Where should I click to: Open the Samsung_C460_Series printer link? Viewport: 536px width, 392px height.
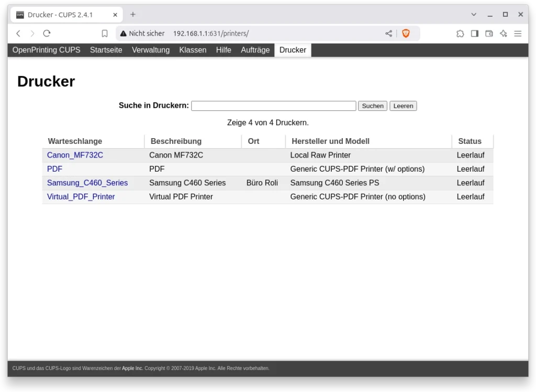[87, 183]
